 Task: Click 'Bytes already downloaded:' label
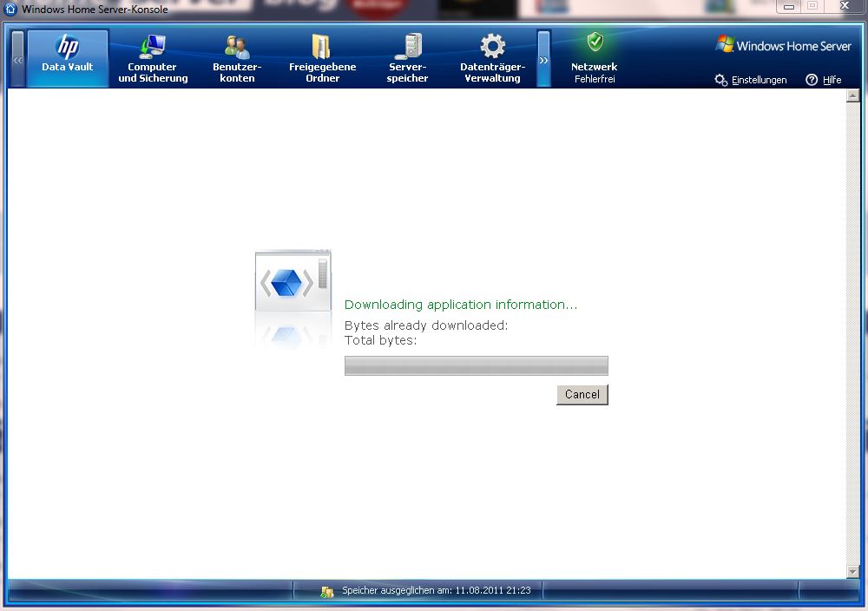tap(425, 325)
